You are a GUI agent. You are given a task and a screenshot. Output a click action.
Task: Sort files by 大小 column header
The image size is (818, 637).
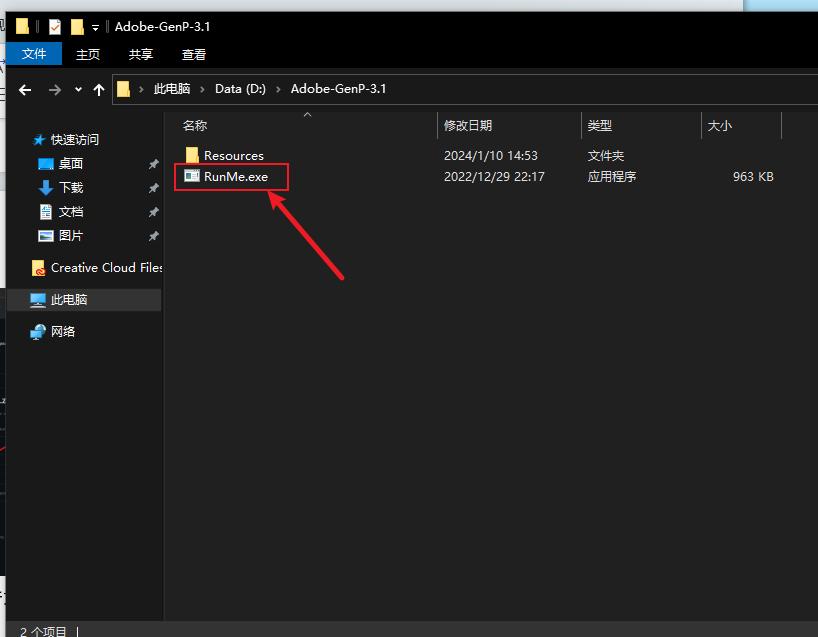pyautogui.click(x=720, y=126)
